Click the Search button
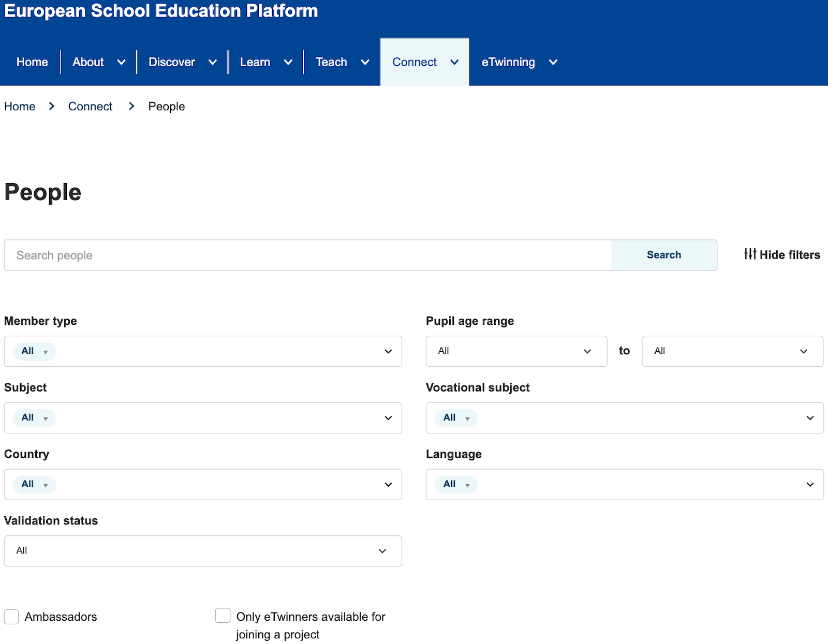The width and height of the screenshot is (828, 644). pos(664,255)
